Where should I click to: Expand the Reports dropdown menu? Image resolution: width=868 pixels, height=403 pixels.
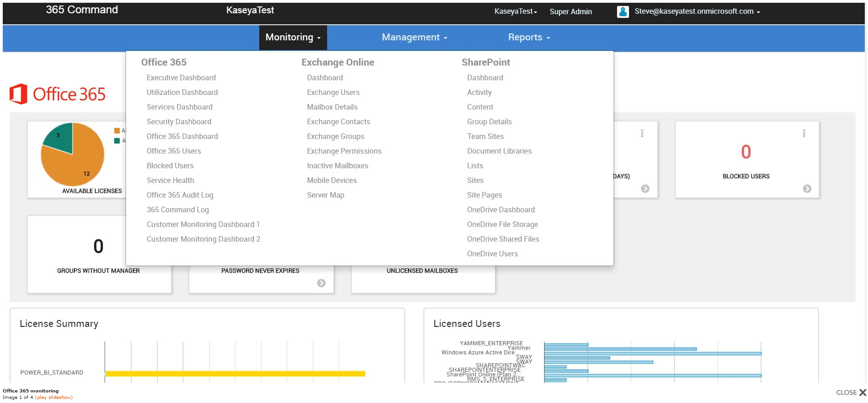click(529, 37)
